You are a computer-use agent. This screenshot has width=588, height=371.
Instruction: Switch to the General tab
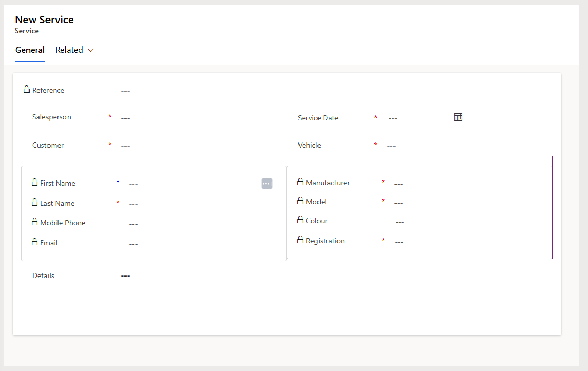click(x=30, y=50)
